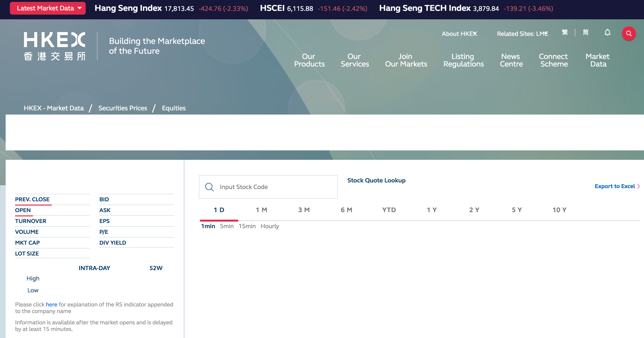The height and width of the screenshot is (338, 644).
Task: Open the Our Services menu
Action: (x=355, y=60)
